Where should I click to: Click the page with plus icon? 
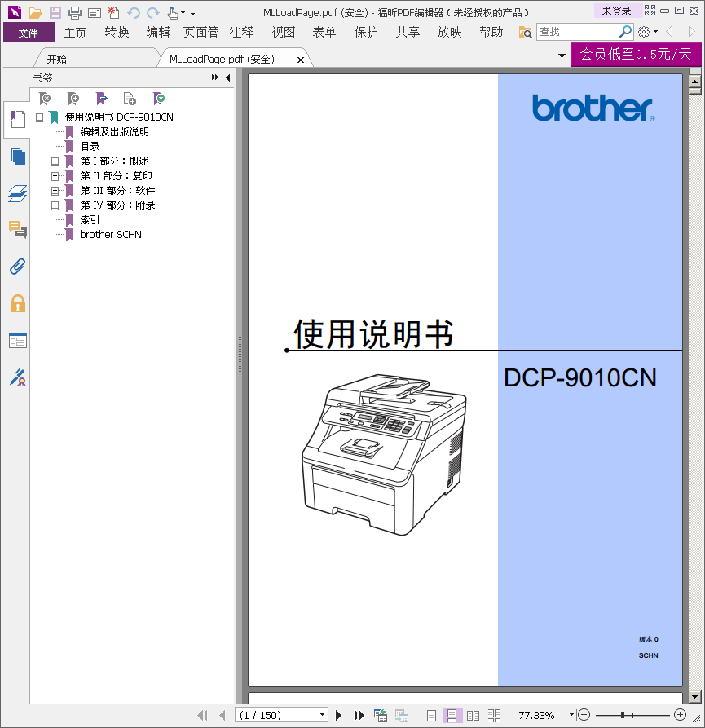[x=130, y=99]
